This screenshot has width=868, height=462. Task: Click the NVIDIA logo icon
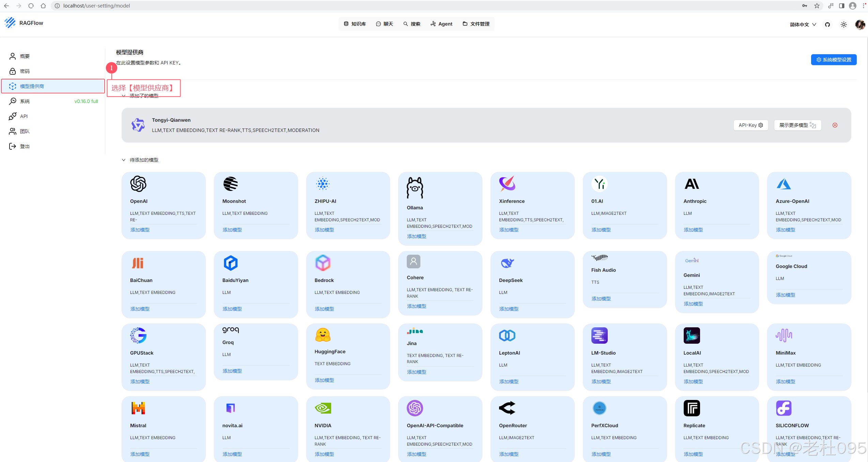[x=323, y=408]
